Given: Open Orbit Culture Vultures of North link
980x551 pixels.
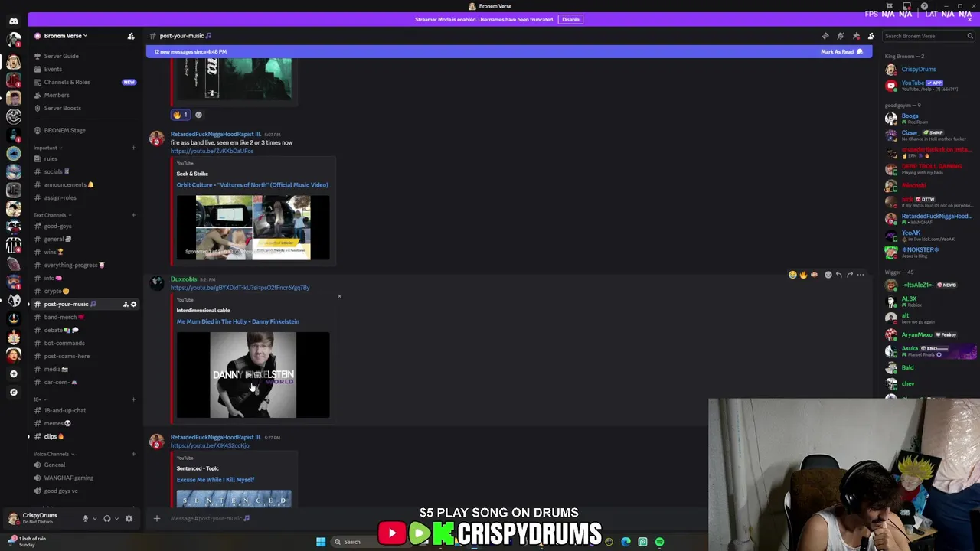Looking at the screenshot, I should (x=252, y=184).
